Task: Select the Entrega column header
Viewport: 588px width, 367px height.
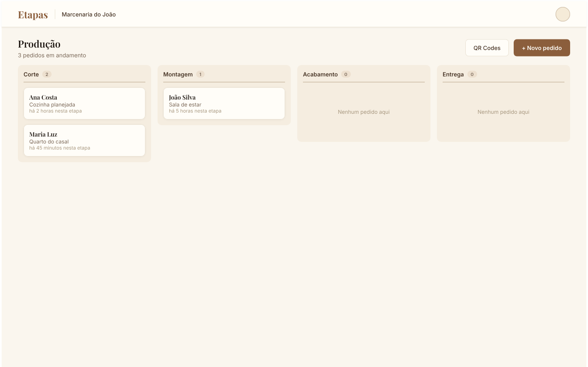Action: click(x=453, y=74)
